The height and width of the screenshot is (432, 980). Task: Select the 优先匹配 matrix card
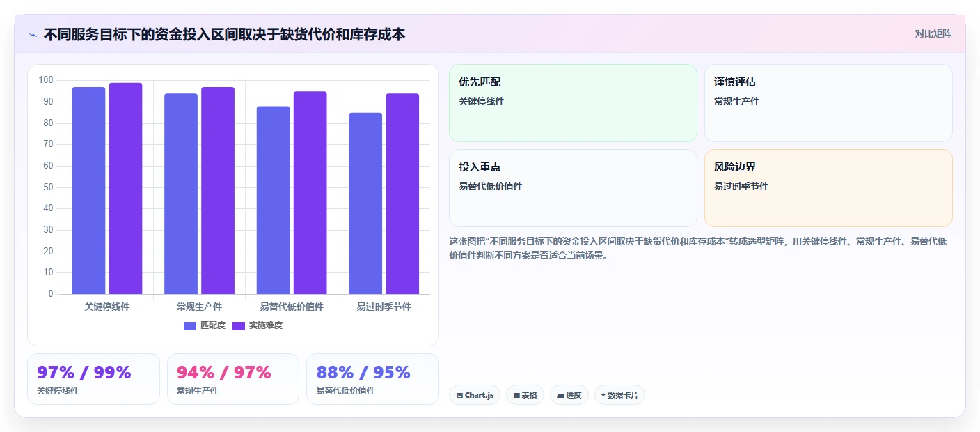tap(573, 103)
